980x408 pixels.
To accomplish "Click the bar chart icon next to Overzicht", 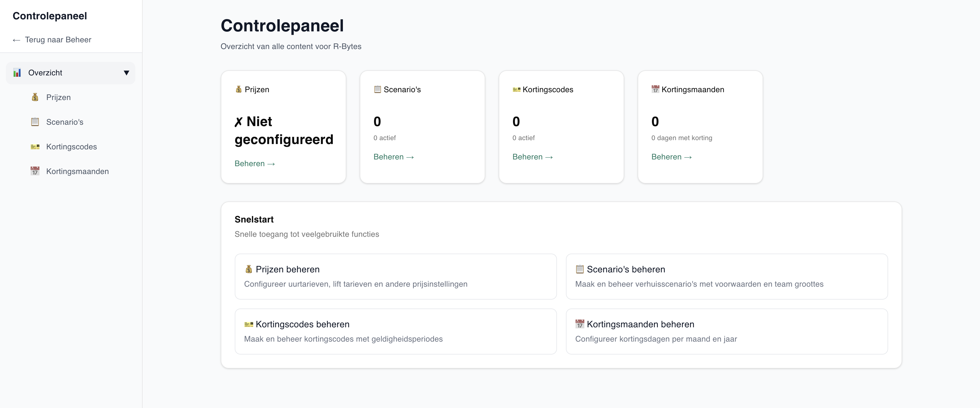I will [17, 73].
